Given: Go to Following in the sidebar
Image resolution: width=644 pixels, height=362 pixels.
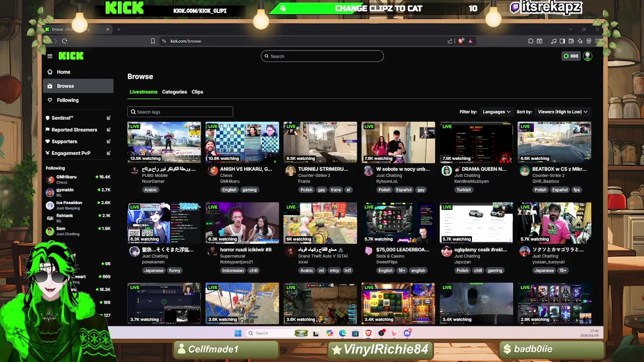Looking at the screenshot, I should point(77,100).
